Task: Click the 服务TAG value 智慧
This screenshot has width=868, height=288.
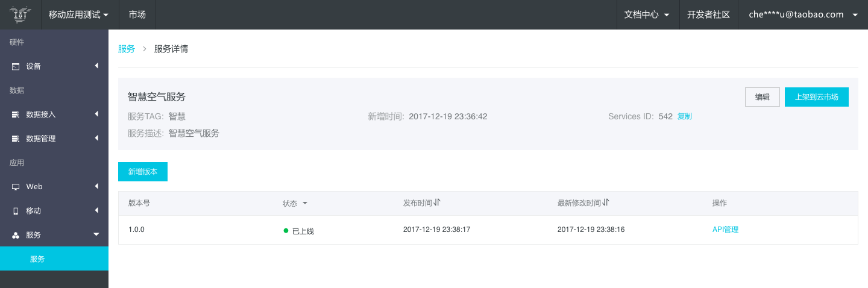Action: (x=177, y=116)
